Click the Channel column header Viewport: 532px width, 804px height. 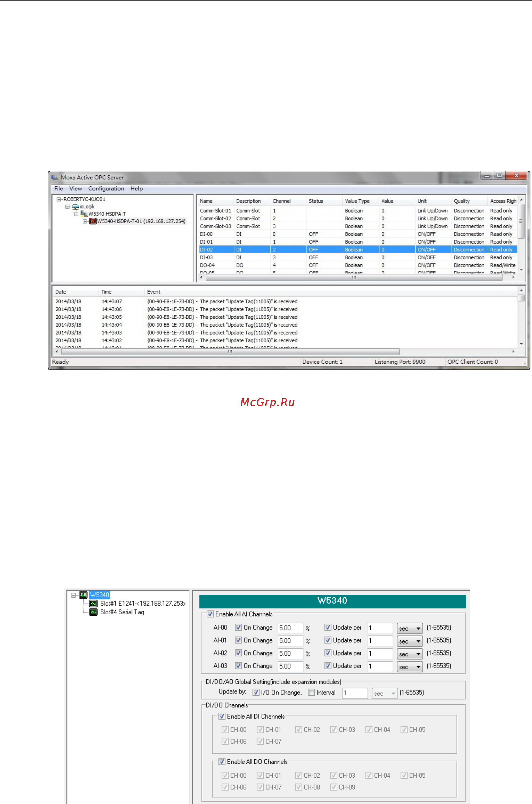coord(288,201)
